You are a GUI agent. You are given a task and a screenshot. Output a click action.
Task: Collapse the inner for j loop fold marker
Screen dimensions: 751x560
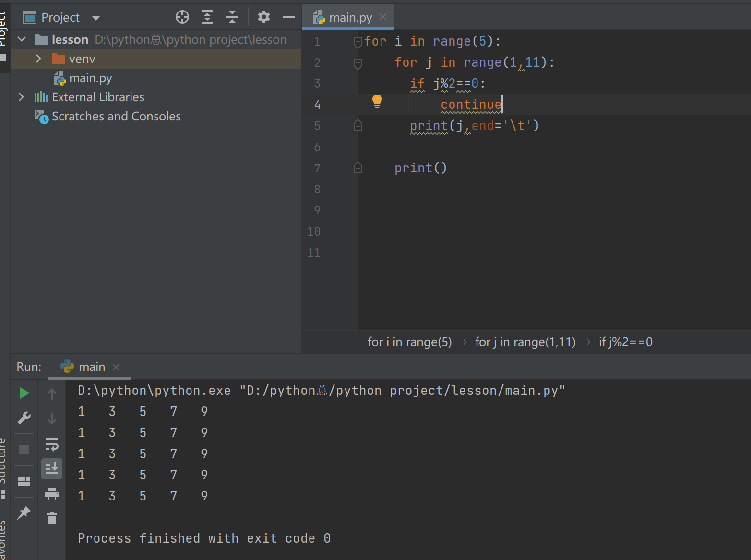pyautogui.click(x=358, y=63)
